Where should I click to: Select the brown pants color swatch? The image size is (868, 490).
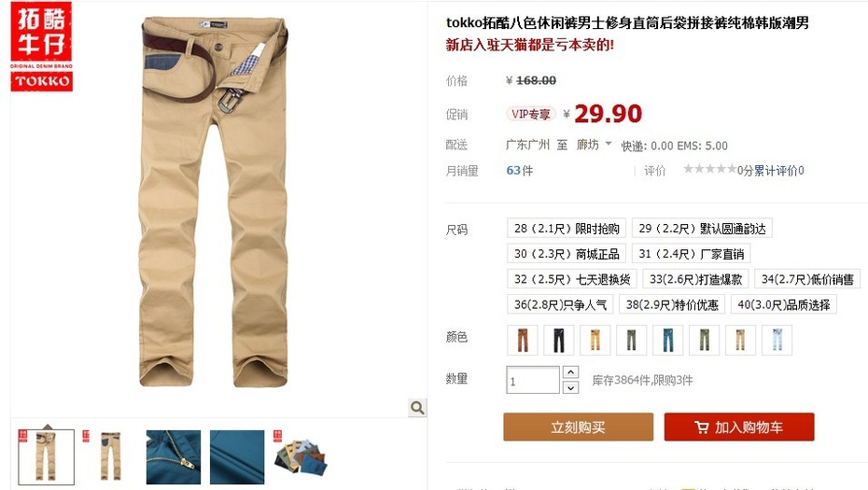point(522,340)
